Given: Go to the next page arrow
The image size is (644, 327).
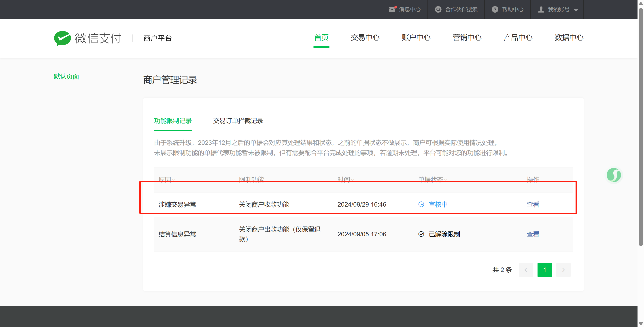Looking at the screenshot, I should 563,270.
